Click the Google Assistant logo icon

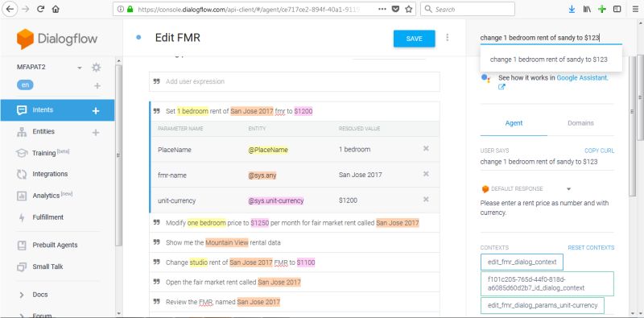tap(486, 78)
